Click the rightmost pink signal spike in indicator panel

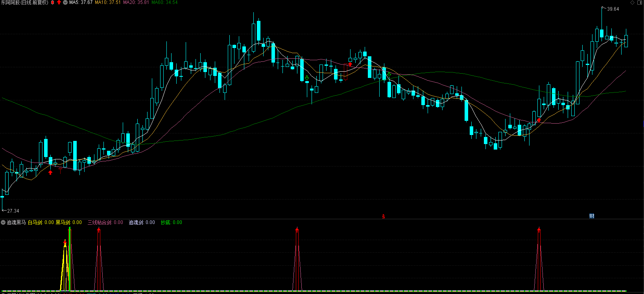539,260
